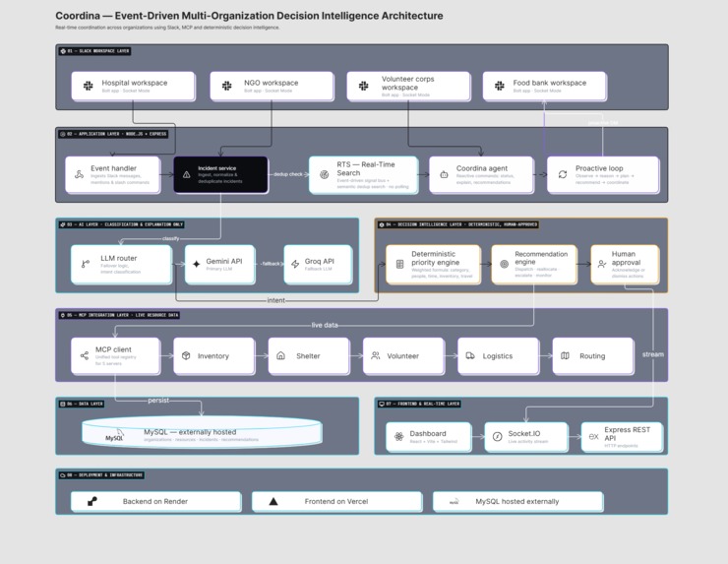
Task: Click the React atom icon in Dashboard node
Action: click(x=398, y=436)
